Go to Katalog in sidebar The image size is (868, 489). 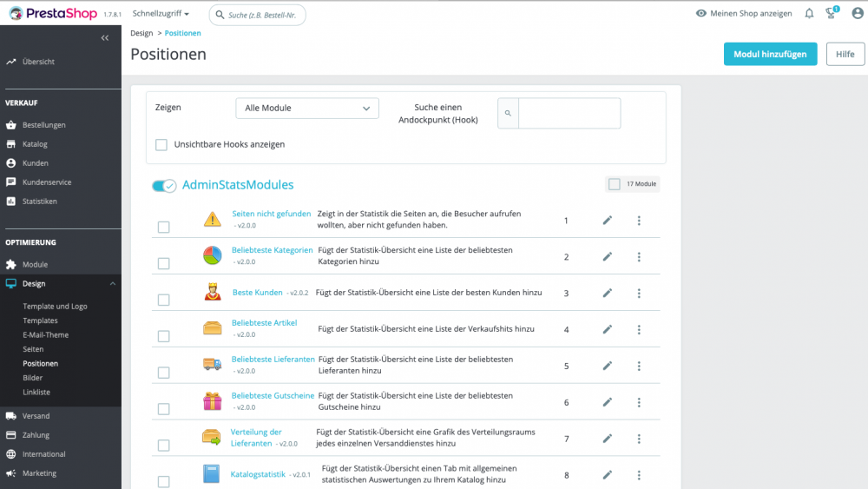coord(35,144)
